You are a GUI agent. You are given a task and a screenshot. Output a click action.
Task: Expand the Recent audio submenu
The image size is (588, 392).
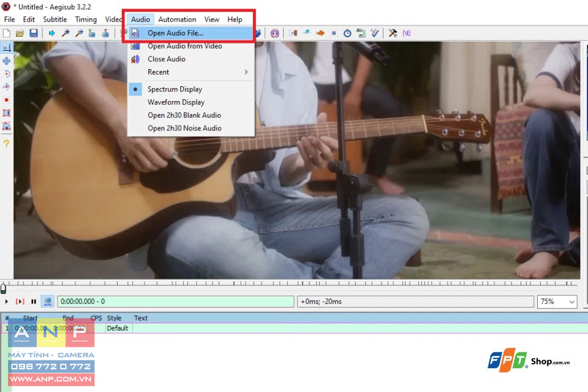pyautogui.click(x=191, y=72)
